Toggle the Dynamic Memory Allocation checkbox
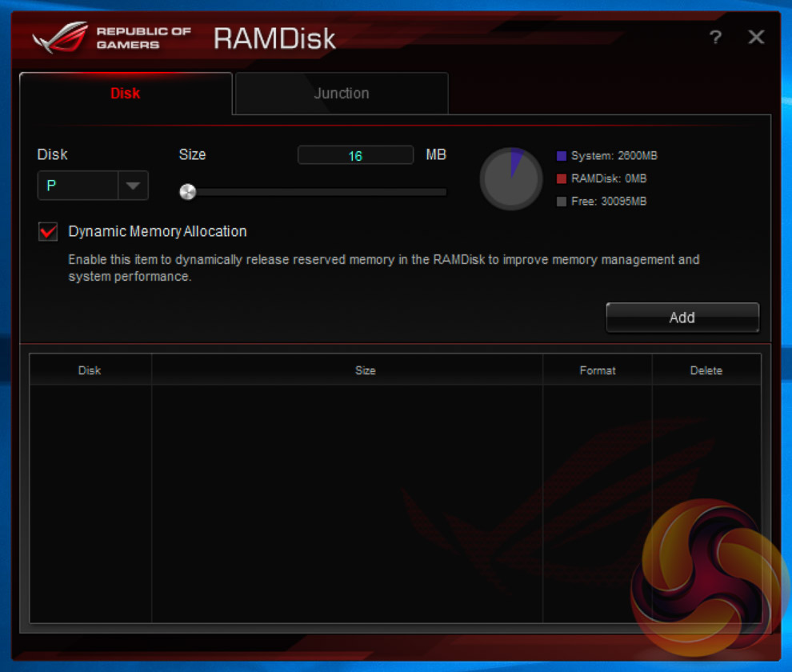This screenshot has height=672, width=792. coord(48,232)
